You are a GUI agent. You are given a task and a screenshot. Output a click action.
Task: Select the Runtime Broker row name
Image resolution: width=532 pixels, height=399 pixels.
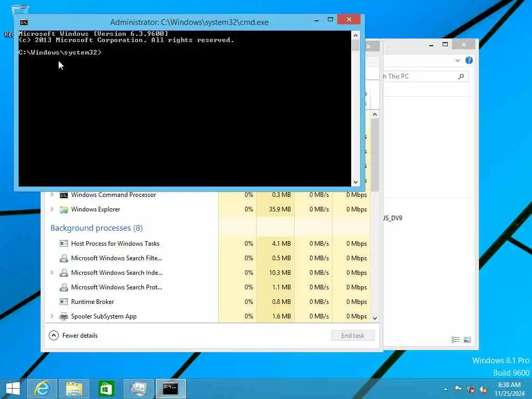[x=92, y=302]
